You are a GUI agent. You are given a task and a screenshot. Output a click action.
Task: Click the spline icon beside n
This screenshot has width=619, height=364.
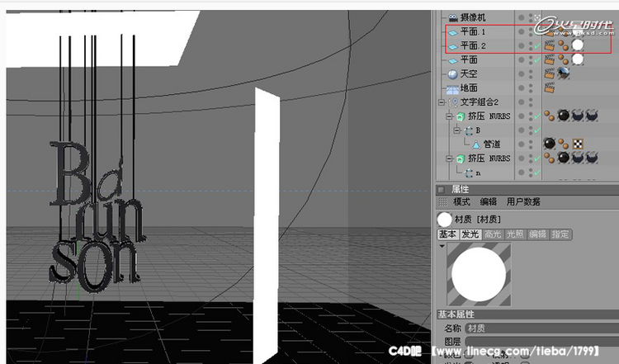[x=469, y=173]
